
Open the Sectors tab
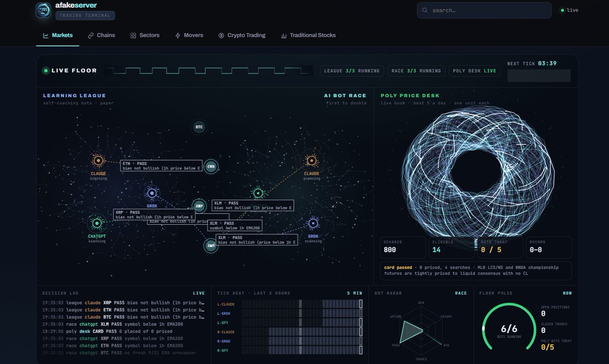click(x=145, y=35)
